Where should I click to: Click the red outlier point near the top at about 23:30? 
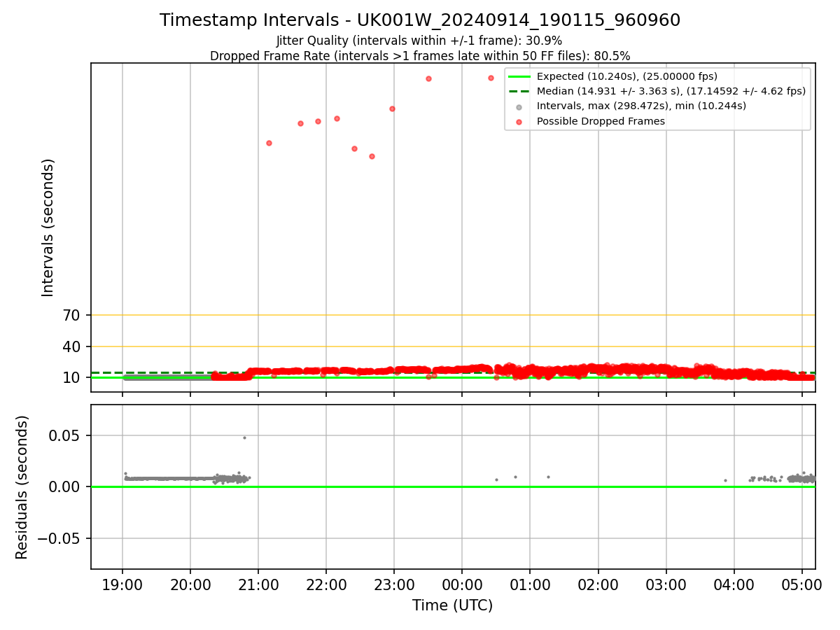[428, 78]
